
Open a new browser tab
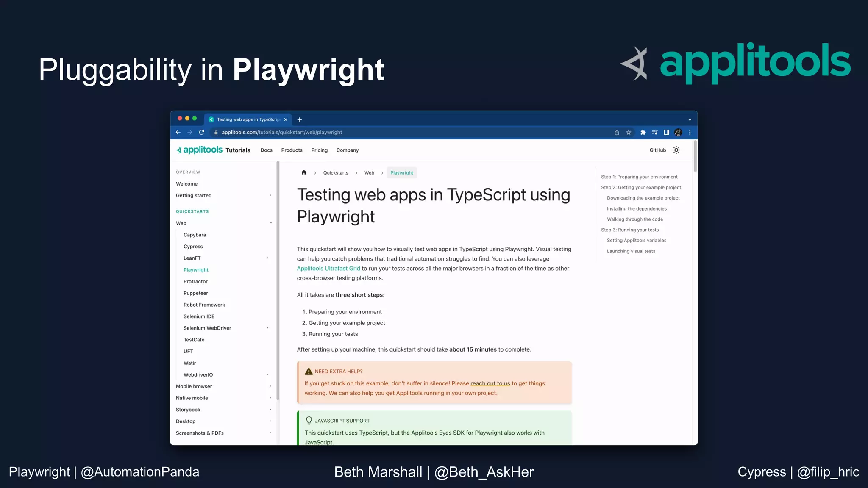[x=300, y=119]
